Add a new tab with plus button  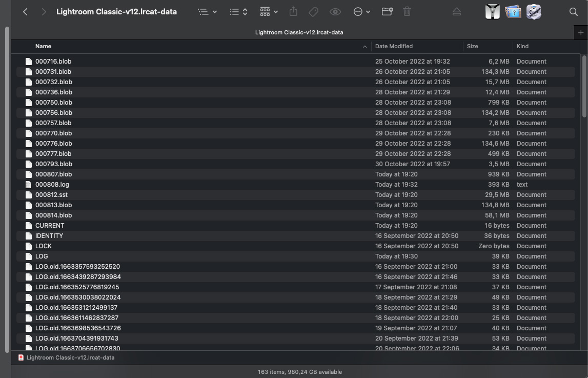(x=581, y=33)
